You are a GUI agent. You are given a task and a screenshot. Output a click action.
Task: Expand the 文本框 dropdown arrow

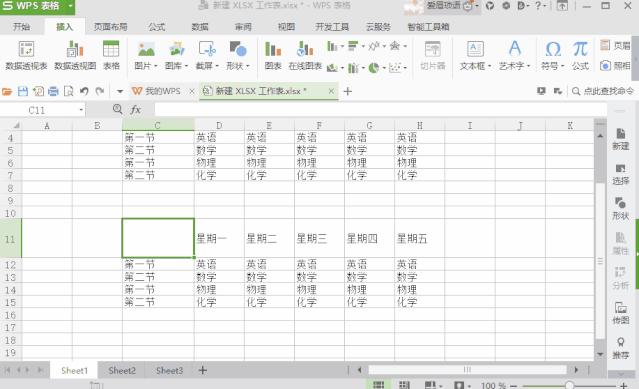point(489,66)
